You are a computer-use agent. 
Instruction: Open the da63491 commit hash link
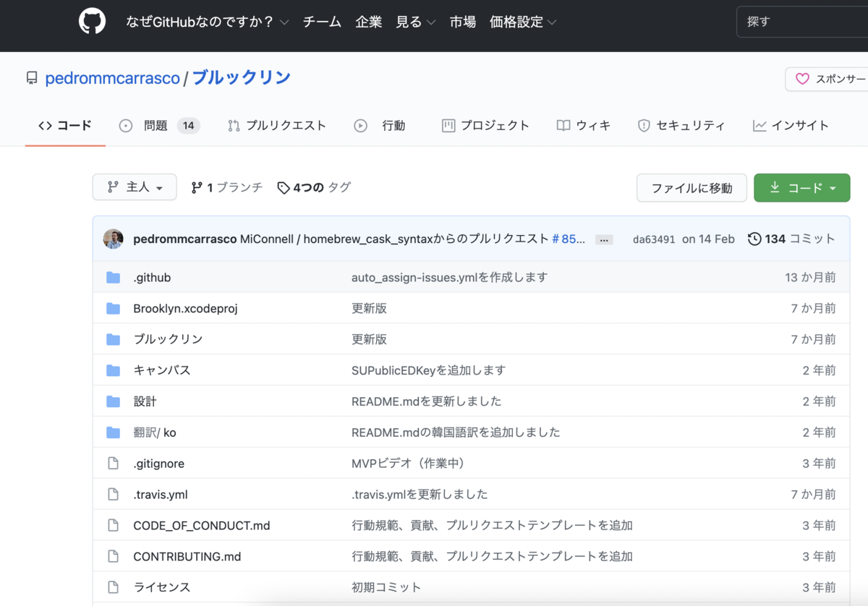(x=654, y=239)
